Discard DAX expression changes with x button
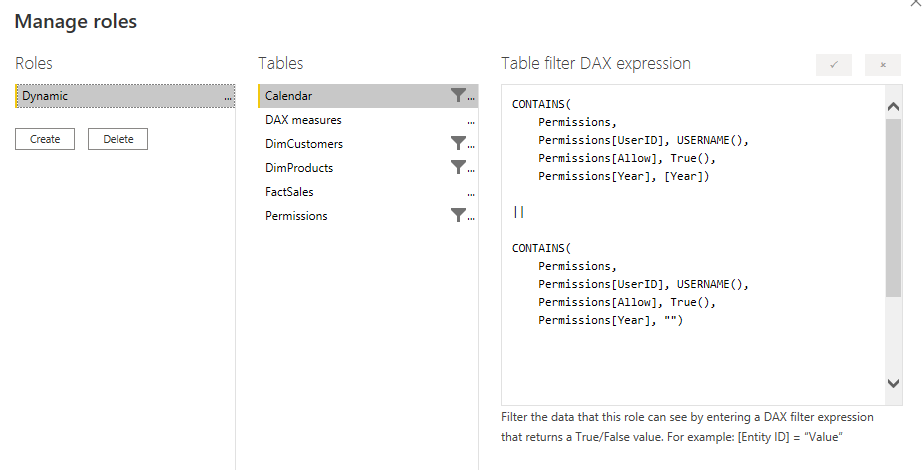Image resolution: width=924 pixels, height=470 pixels. tap(883, 65)
